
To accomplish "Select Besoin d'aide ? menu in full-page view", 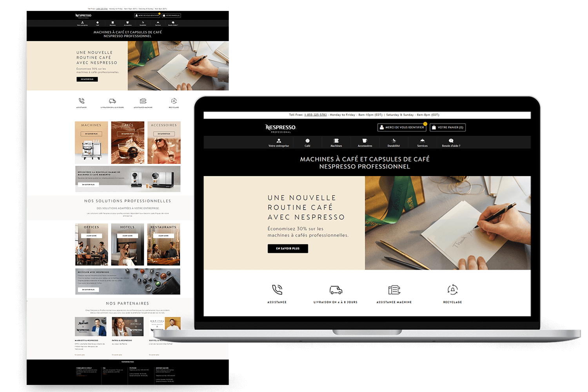I will click(x=173, y=24).
